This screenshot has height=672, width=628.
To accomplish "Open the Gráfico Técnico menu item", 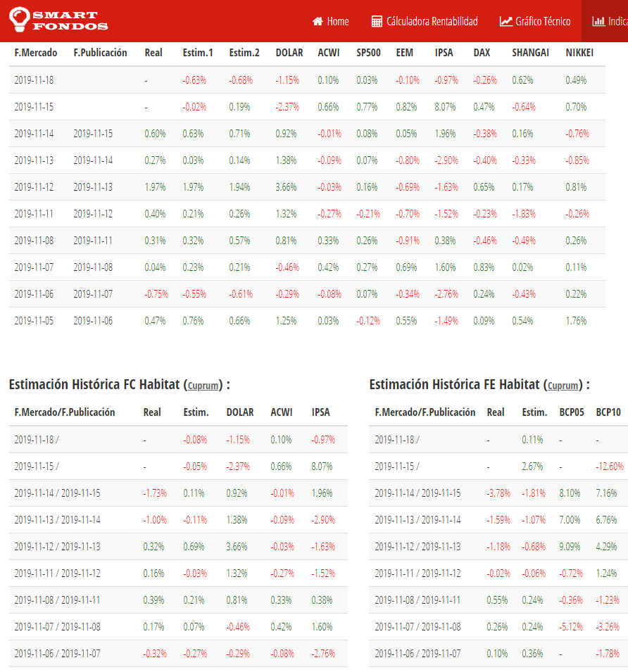I will click(x=535, y=21).
